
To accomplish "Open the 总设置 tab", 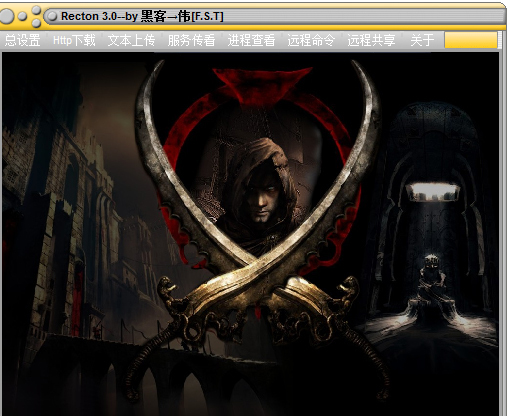I will 22,40.
